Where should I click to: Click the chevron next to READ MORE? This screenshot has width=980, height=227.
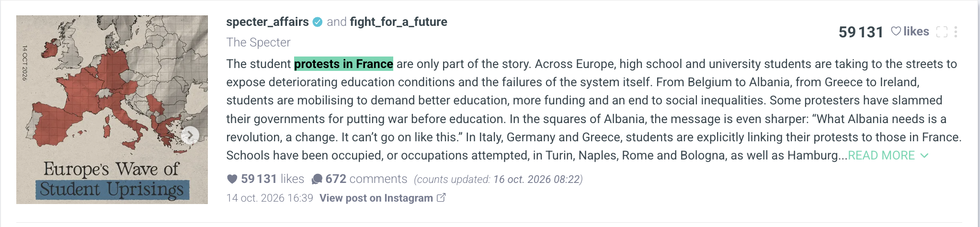click(924, 156)
